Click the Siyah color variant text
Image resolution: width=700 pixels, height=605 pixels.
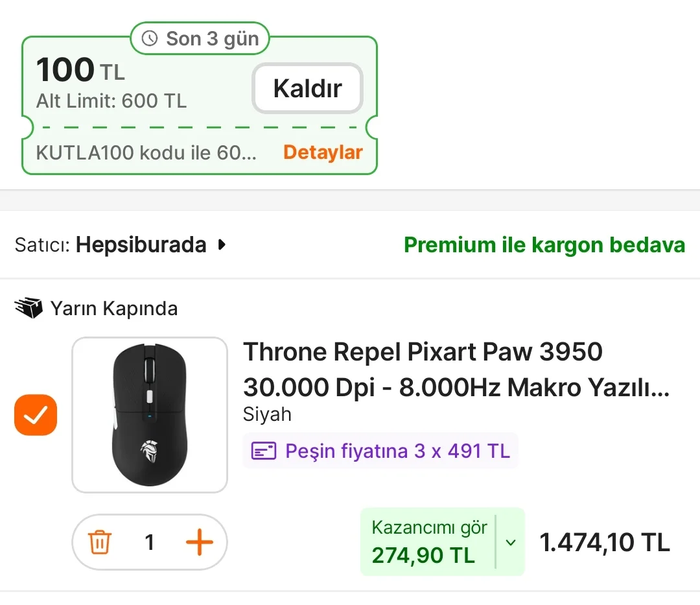point(267,414)
